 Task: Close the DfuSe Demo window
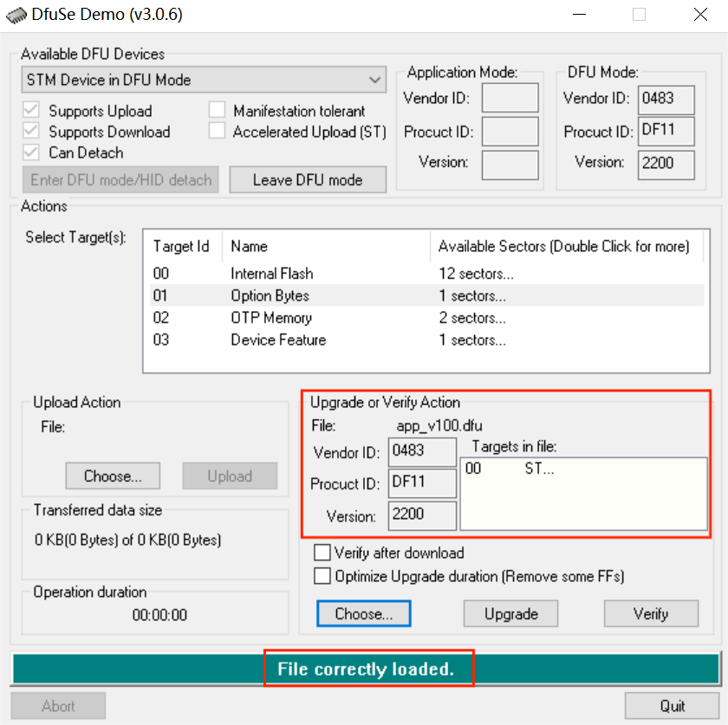coord(700,15)
